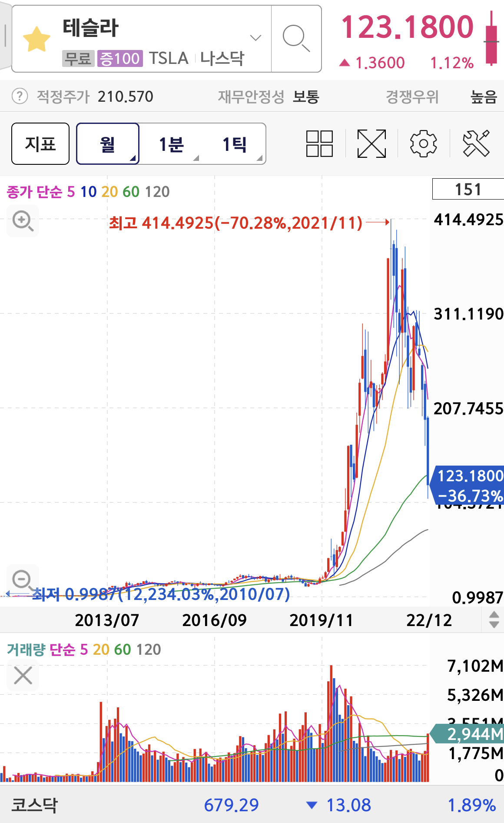
Task: Open the multi-chart grid layout icon
Action: [x=319, y=143]
